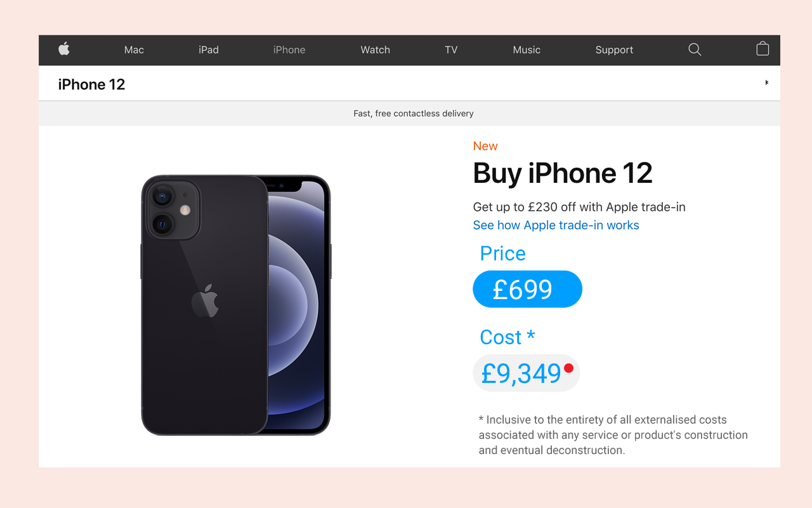Click the £9,349 cost pill
This screenshot has width=812, height=508.
tap(527, 373)
